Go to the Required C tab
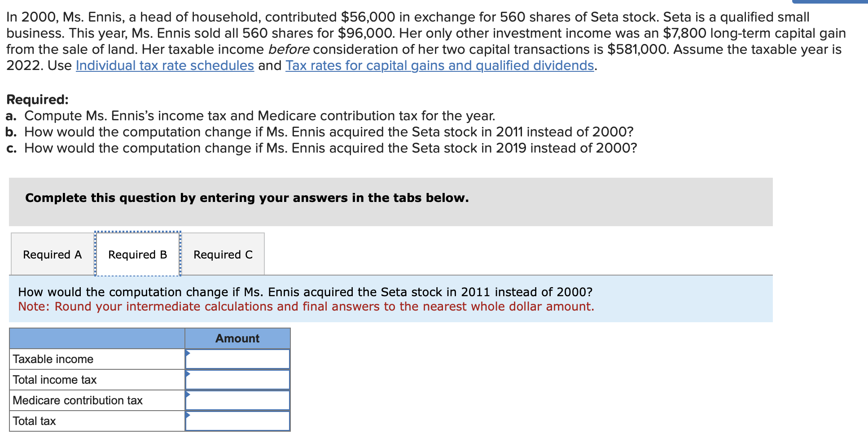 coord(223,254)
